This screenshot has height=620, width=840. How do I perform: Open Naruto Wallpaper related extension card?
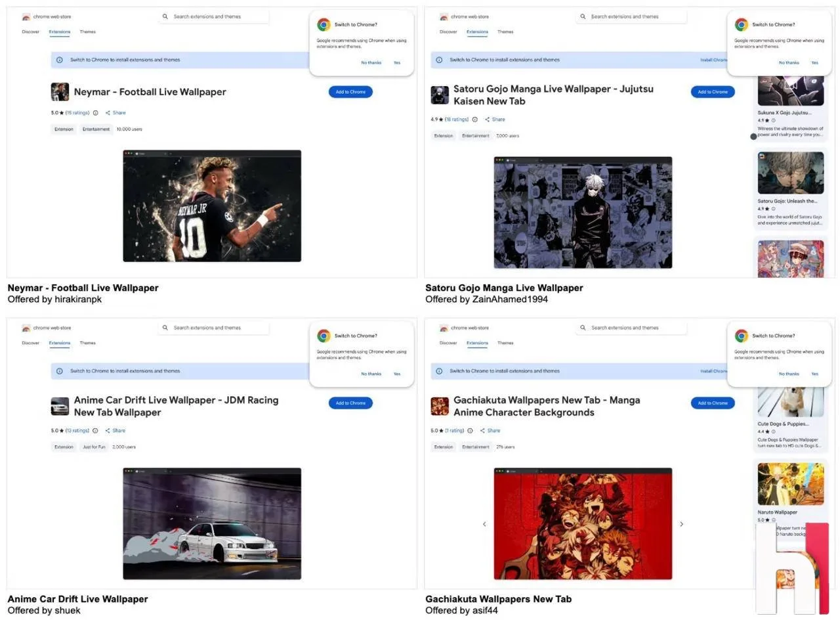pyautogui.click(x=791, y=499)
